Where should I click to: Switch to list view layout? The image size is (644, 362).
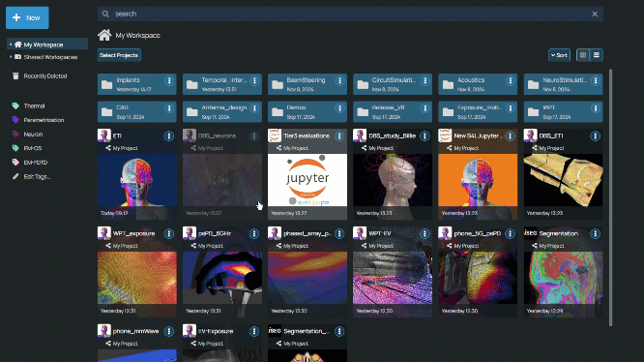[597, 55]
